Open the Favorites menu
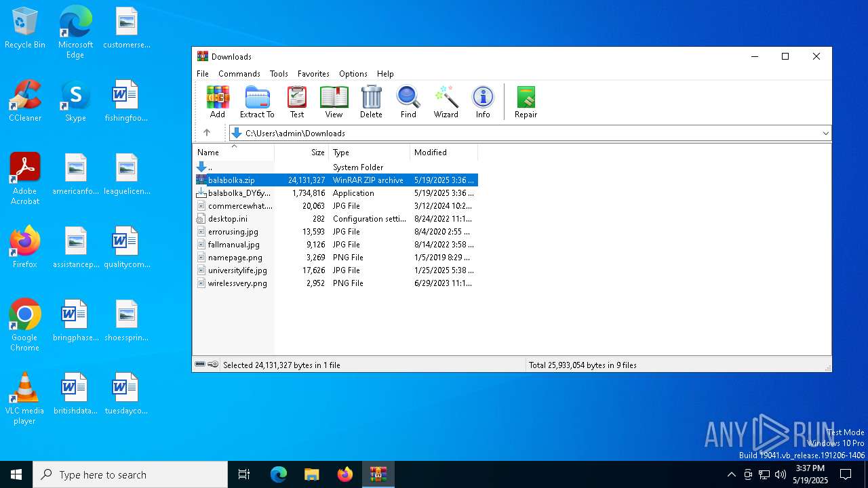868x488 pixels. click(x=313, y=73)
